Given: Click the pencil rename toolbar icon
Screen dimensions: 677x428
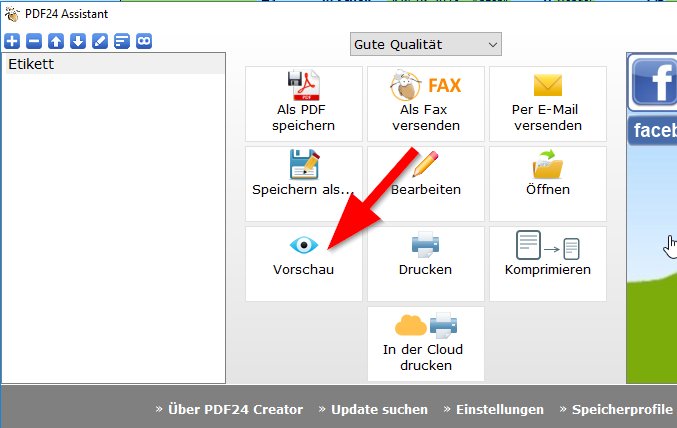Looking at the screenshot, I should coord(100,41).
